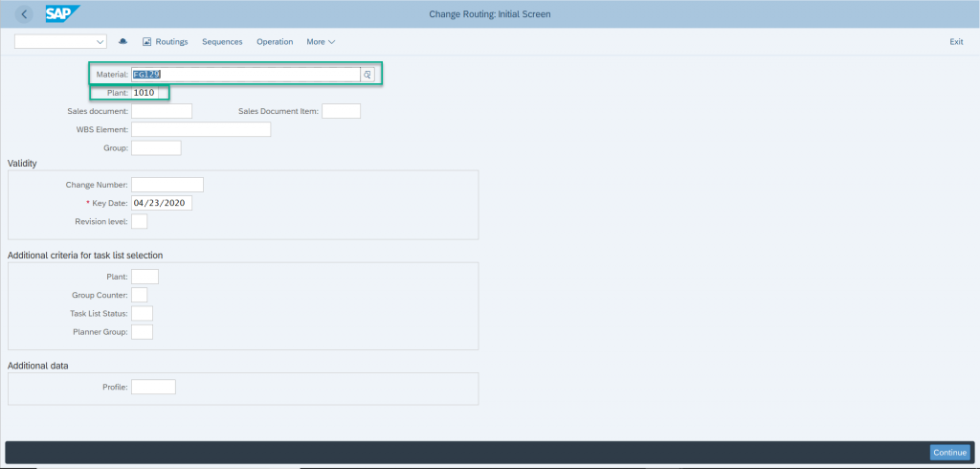980x469 pixels.
Task: Click Exit in the toolbar
Action: [x=956, y=42]
